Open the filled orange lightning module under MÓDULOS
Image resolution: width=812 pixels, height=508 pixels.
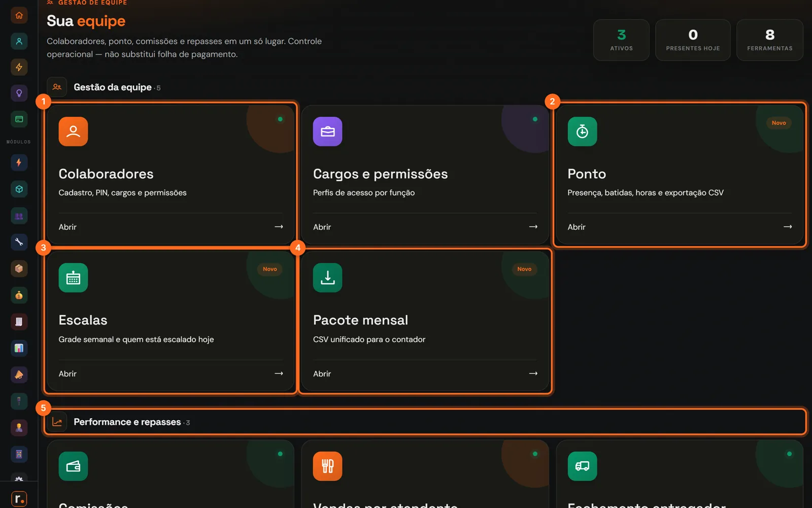(19, 163)
